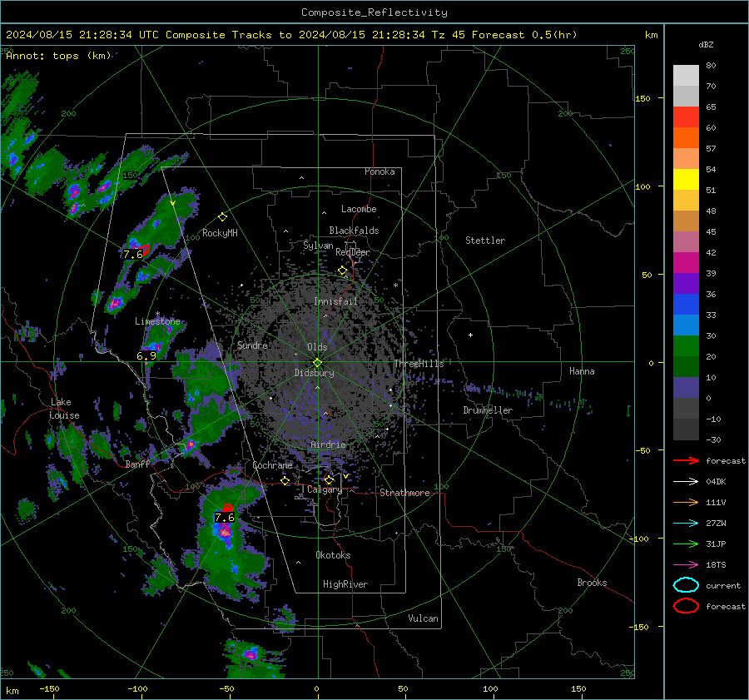749x700 pixels.
Task: Click the yellow radar-site diamond near Didsbury
Action: tap(317, 363)
